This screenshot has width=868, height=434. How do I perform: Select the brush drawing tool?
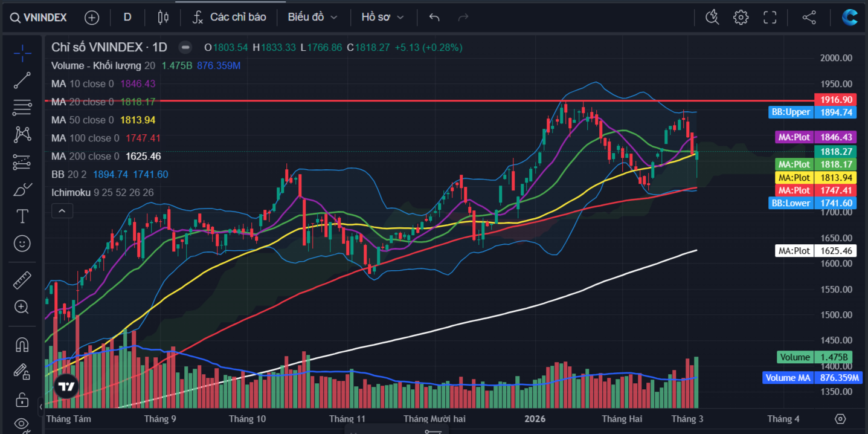click(22, 189)
